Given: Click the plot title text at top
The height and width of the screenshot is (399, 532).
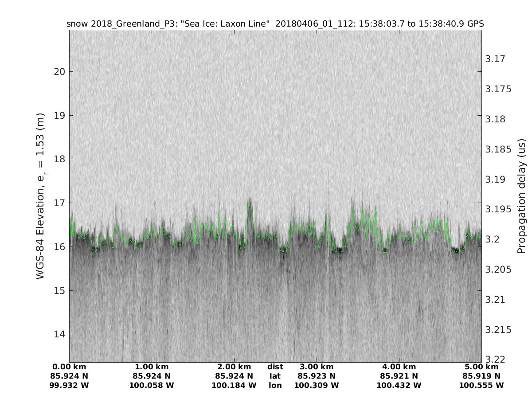Looking at the screenshot, I should point(275,23).
